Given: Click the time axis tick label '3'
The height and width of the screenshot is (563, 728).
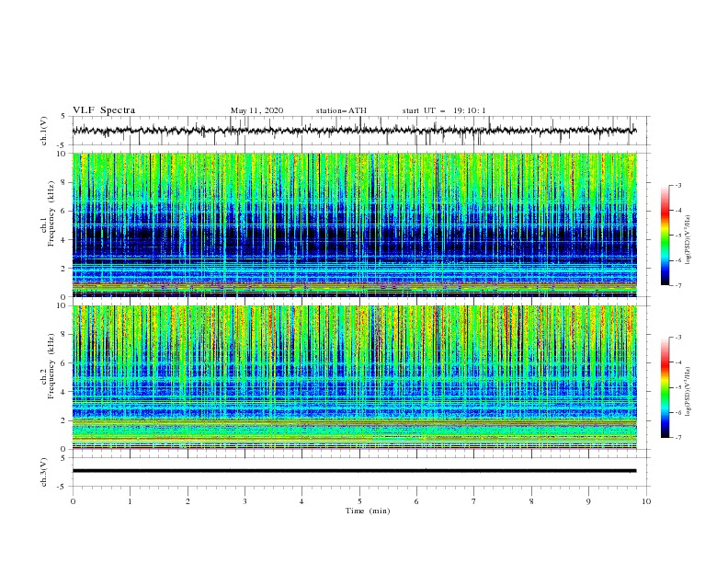Looking at the screenshot, I should pos(245,501).
